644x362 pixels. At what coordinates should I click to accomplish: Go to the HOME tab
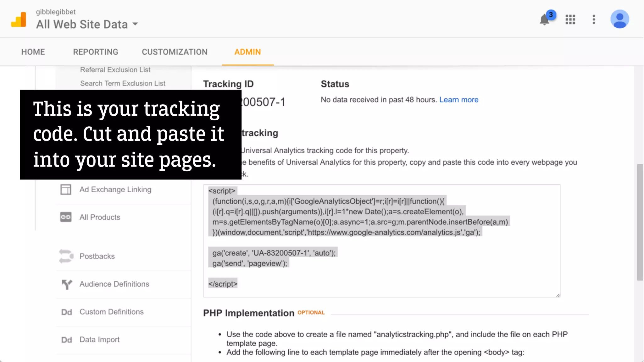(33, 52)
